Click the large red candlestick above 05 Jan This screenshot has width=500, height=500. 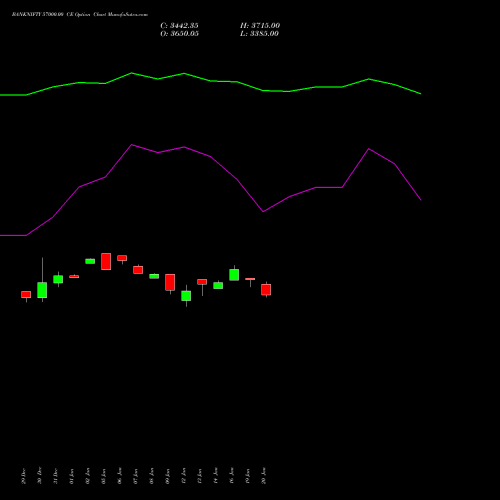pyautogui.click(x=106, y=261)
